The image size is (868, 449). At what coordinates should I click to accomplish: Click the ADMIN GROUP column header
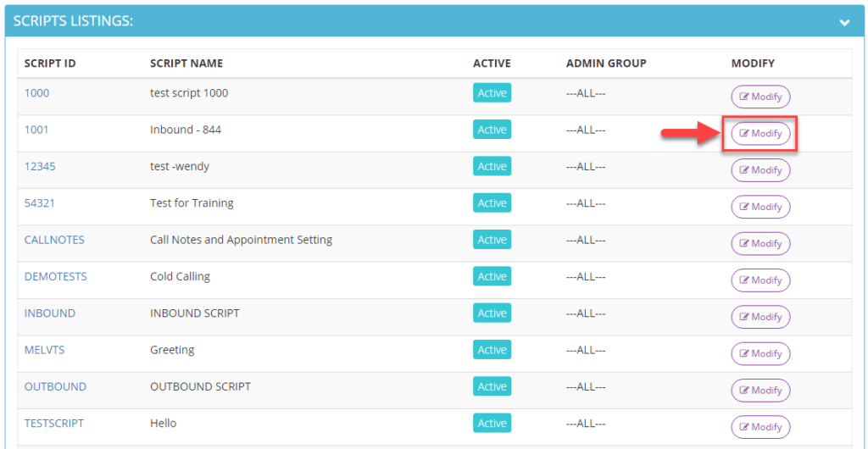tap(606, 64)
